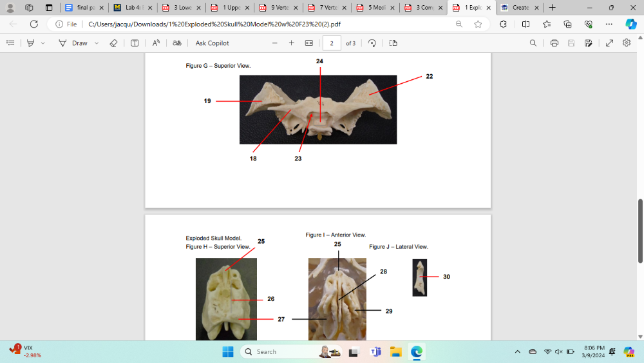644x363 pixels.
Task: Click the page number input field
Action: pos(331,43)
